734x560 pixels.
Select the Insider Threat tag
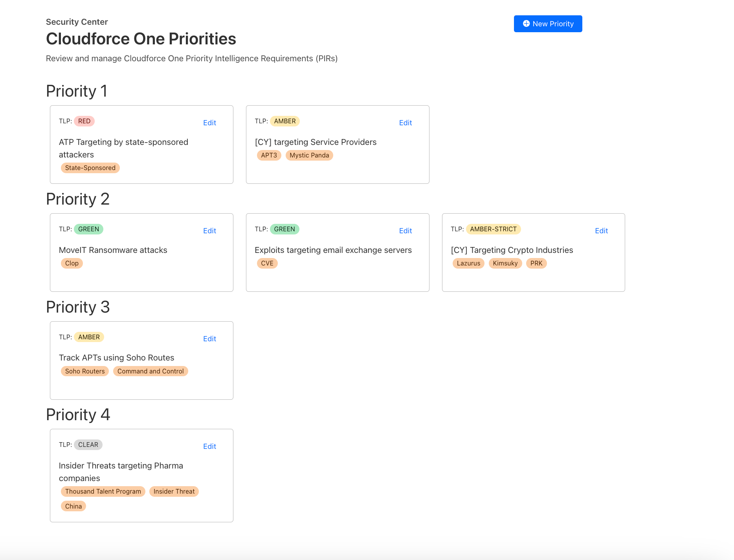click(174, 491)
